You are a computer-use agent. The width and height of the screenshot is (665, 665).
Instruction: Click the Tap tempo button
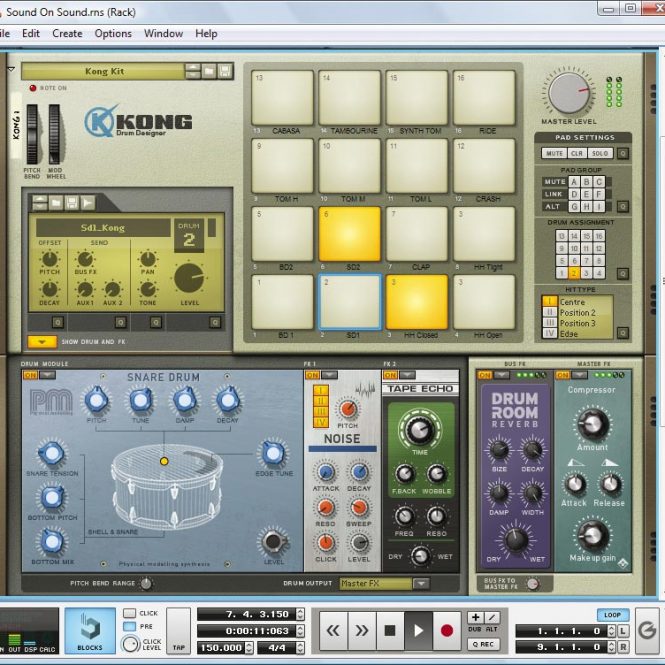[x=179, y=631]
